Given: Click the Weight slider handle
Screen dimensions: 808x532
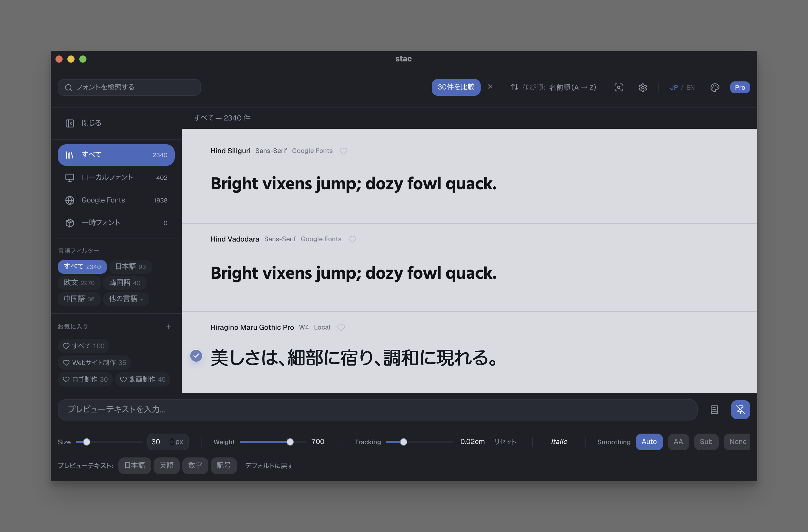Looking at the screenshot, I should pyautogui.click(x=290, y=442).
